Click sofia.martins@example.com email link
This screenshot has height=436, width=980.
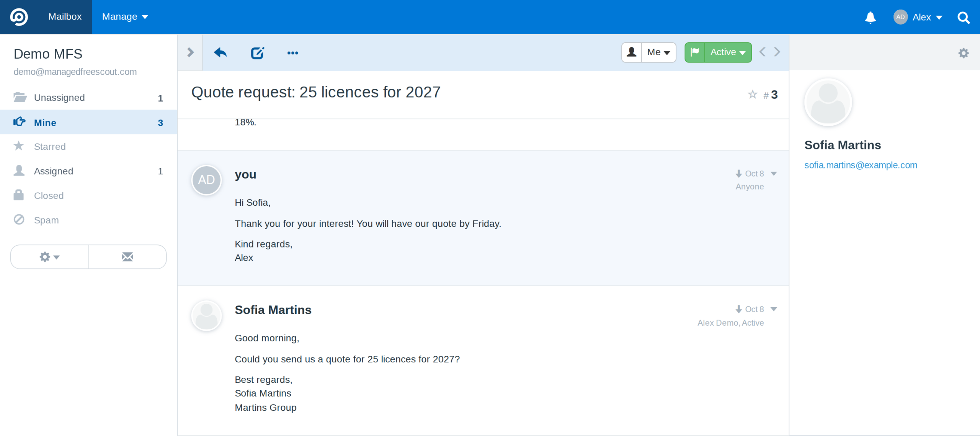[x=861, y=165]
